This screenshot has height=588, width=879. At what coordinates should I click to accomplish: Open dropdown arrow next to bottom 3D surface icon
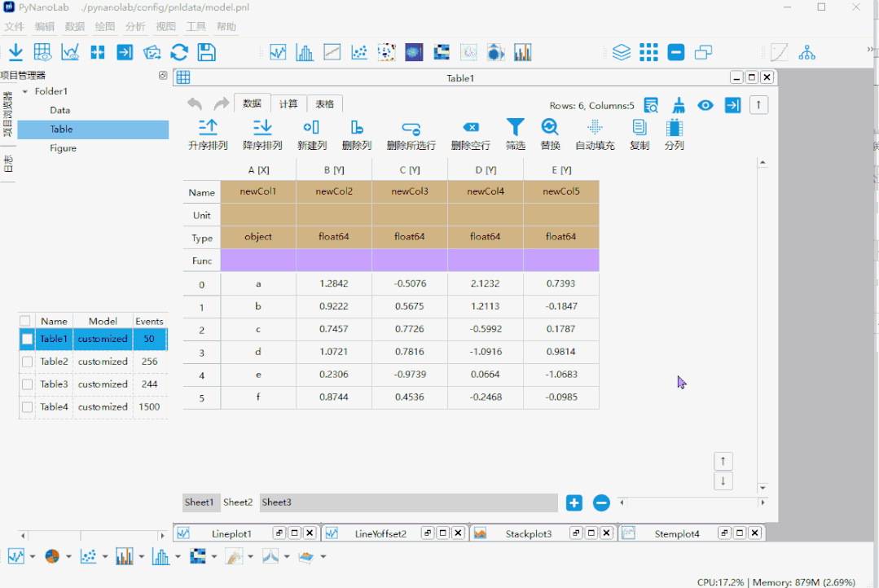pyautogui.click(x=323, y=556)
